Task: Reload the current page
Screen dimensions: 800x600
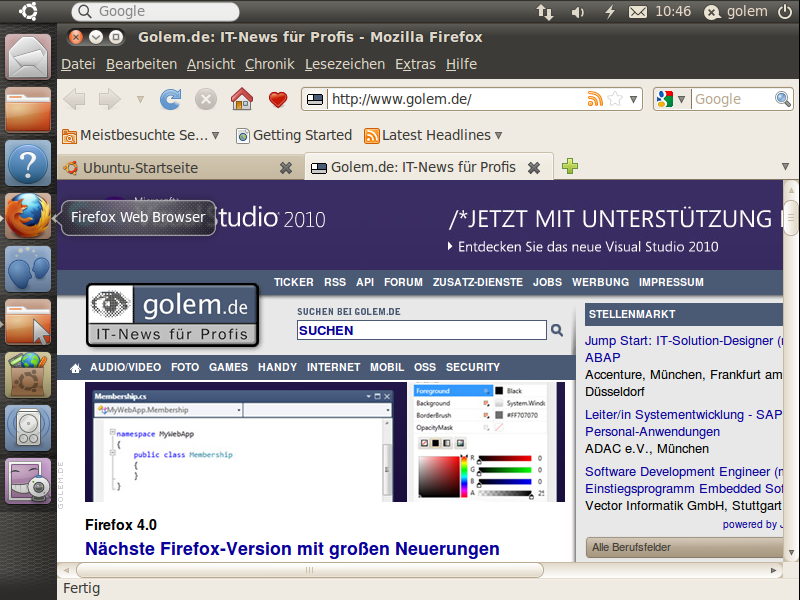Action: 170,99
